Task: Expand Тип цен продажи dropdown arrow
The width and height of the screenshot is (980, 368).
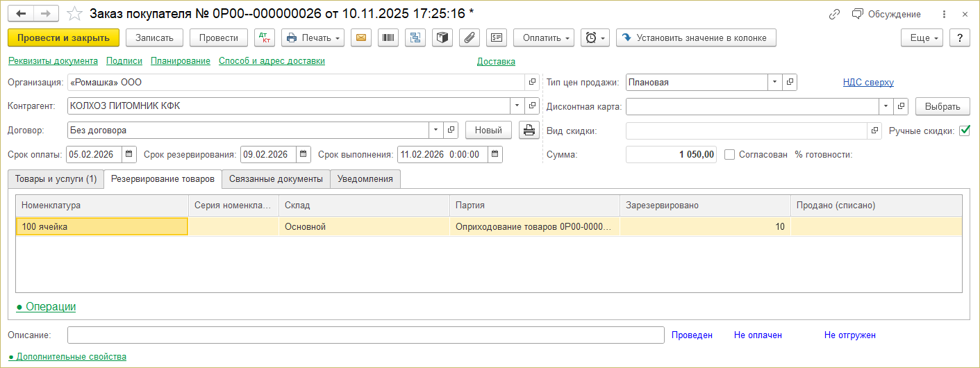Action: click(775, 82)
